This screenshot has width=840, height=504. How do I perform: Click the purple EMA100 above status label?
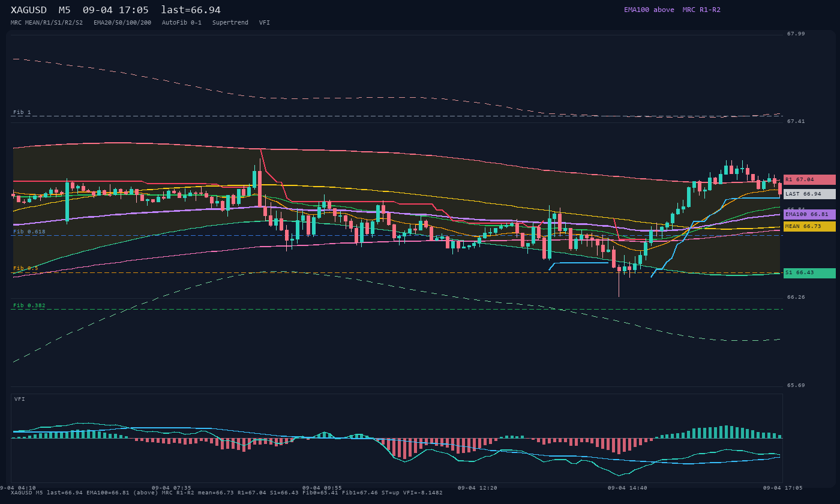click(649, 10)
